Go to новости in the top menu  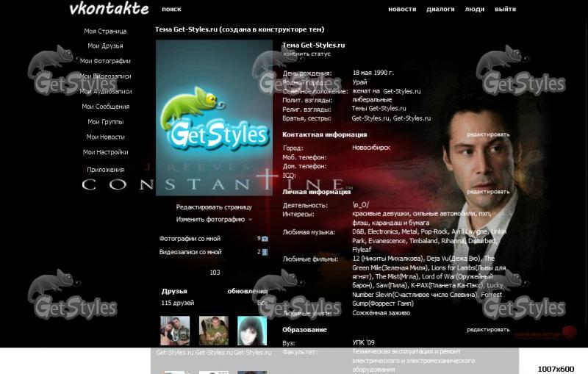402,9
